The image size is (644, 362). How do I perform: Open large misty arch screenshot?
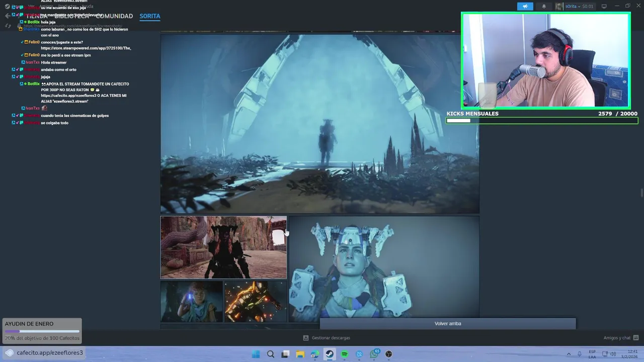(319, 124)
